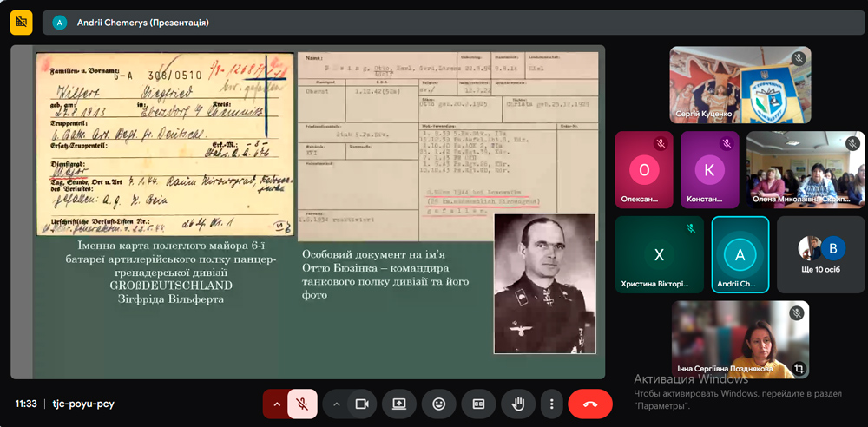The width and height of the screenshot is (868, 427).
Task: Select the highlighted Andrii Ch... participant tile
Action: [x=740, y=254]
